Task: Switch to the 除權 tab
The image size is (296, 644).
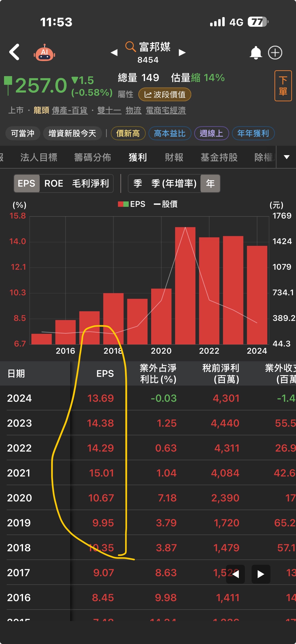Action: [265, 157]
